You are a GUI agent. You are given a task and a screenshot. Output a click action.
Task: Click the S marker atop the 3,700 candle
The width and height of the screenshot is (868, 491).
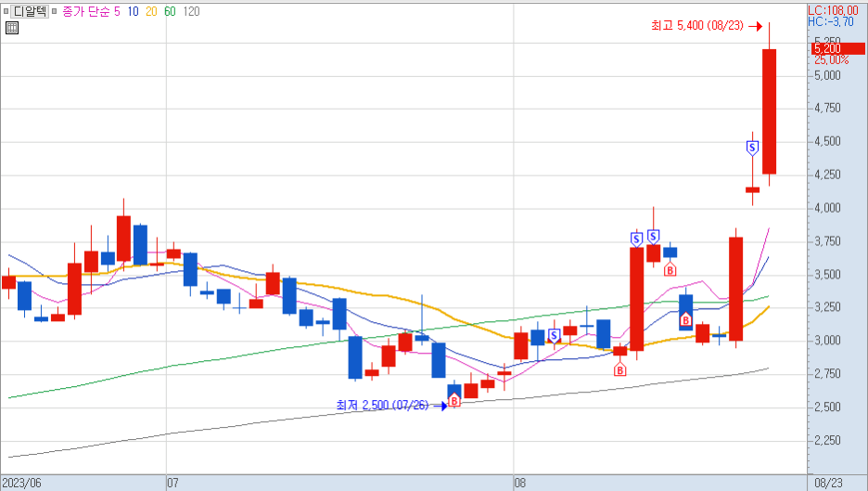(636, 239)
